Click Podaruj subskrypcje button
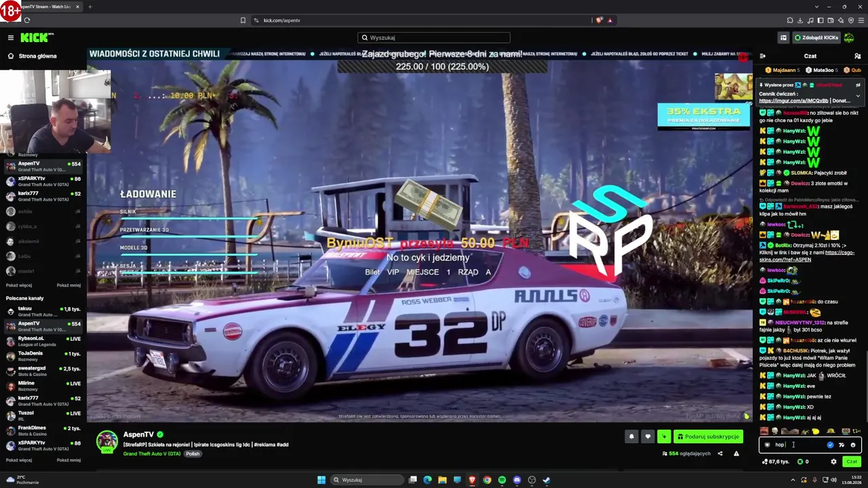868x488 pixels. pos(708,436)
